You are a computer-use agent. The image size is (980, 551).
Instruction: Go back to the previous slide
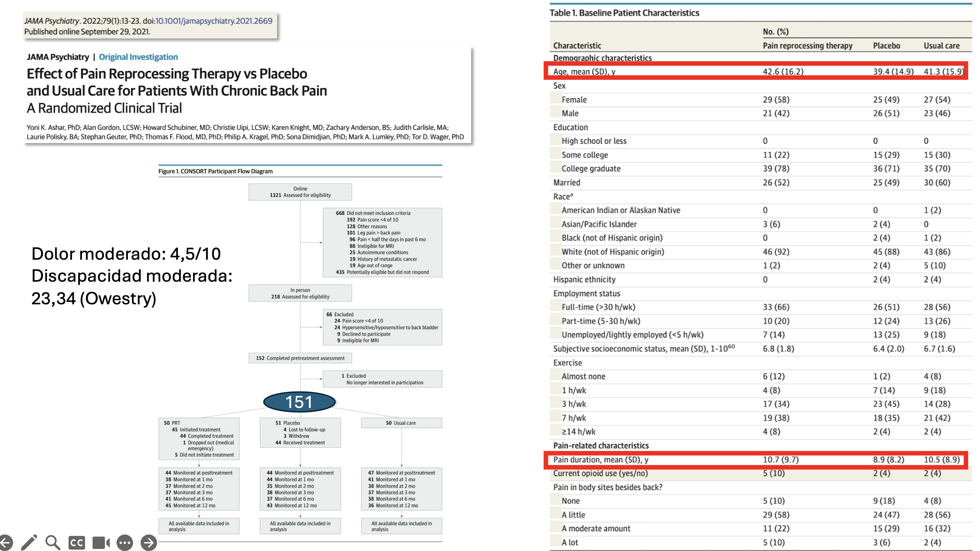click(x=5, y=543)
